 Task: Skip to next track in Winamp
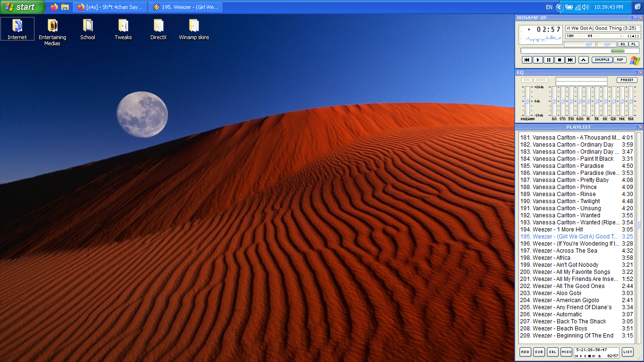tap(570, 60)
